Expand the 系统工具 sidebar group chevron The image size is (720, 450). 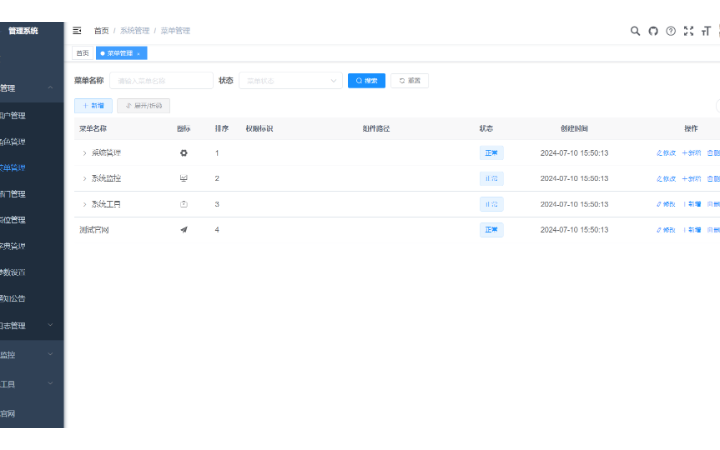click(x=51, y=383)
